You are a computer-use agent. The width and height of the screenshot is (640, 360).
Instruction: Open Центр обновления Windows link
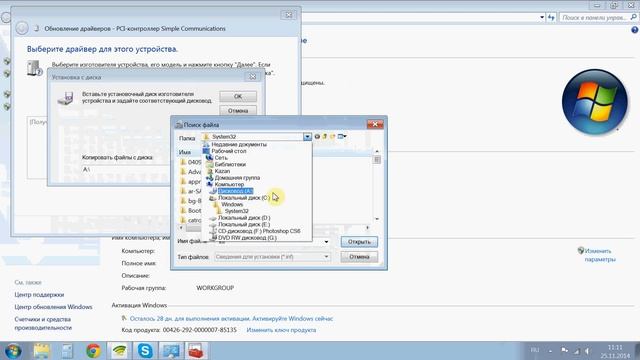53,307
